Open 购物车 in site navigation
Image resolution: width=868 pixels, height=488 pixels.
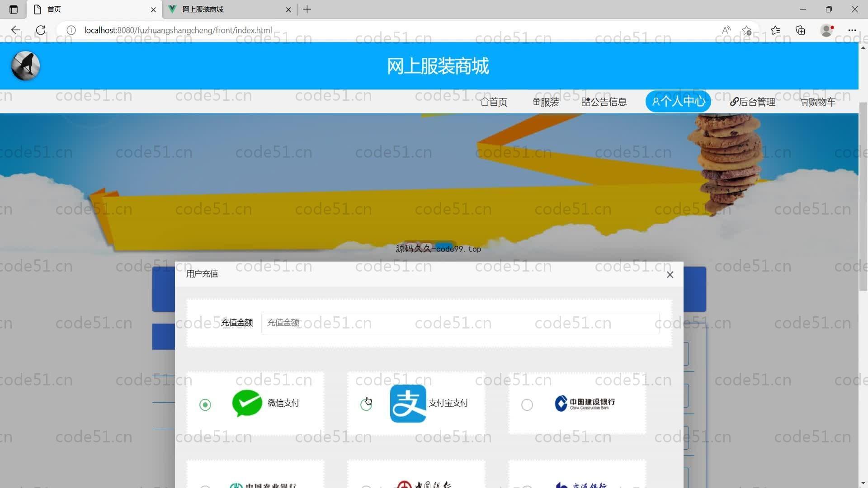818,102
